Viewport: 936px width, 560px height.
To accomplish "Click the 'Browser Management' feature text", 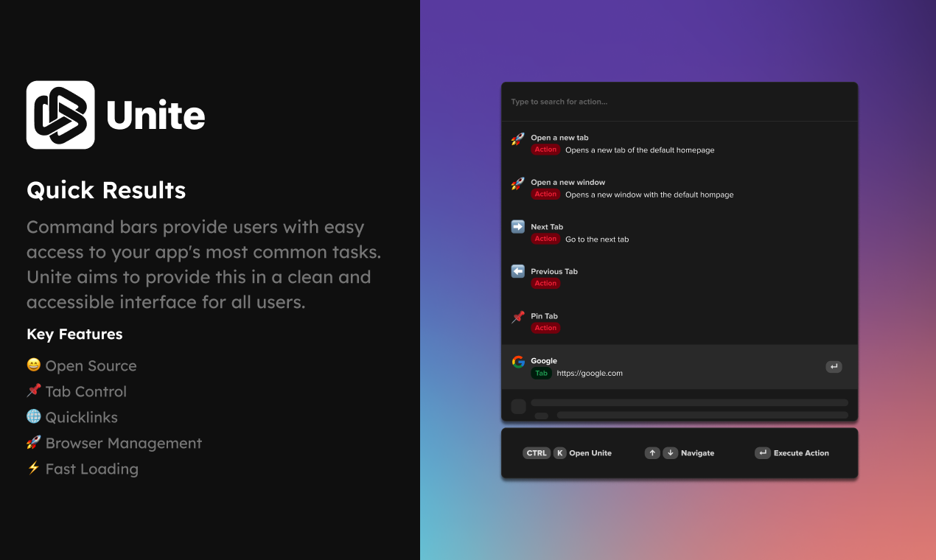I will point(123,444).
